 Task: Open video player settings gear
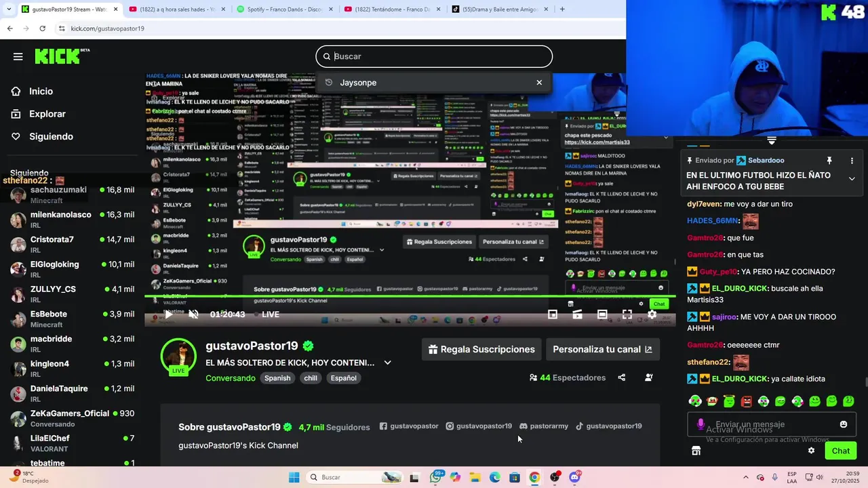point(652,314)
